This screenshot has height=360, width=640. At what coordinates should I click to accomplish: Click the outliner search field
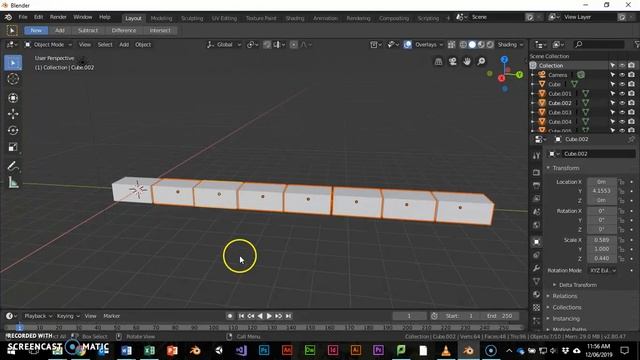tap(599, 44)
